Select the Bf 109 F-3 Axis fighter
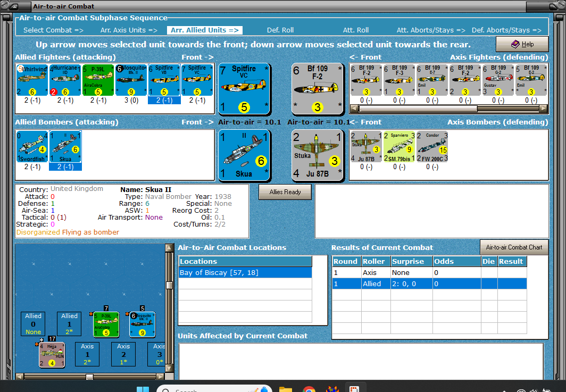The image size is (566, 392). [399, 80]
